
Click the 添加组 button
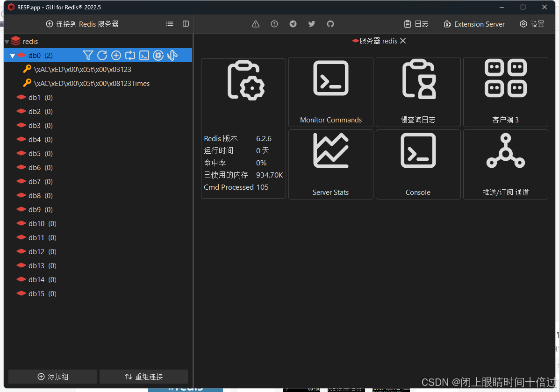click(53, 377)
